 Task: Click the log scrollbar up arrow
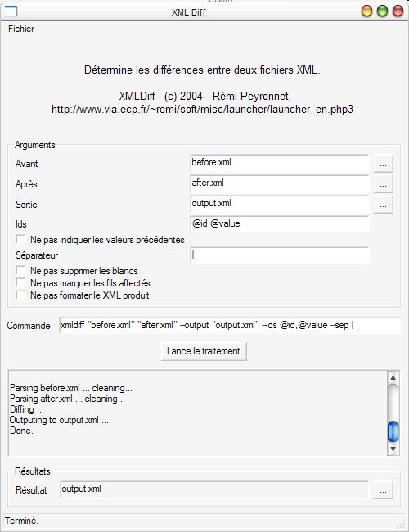coord(393,377)
